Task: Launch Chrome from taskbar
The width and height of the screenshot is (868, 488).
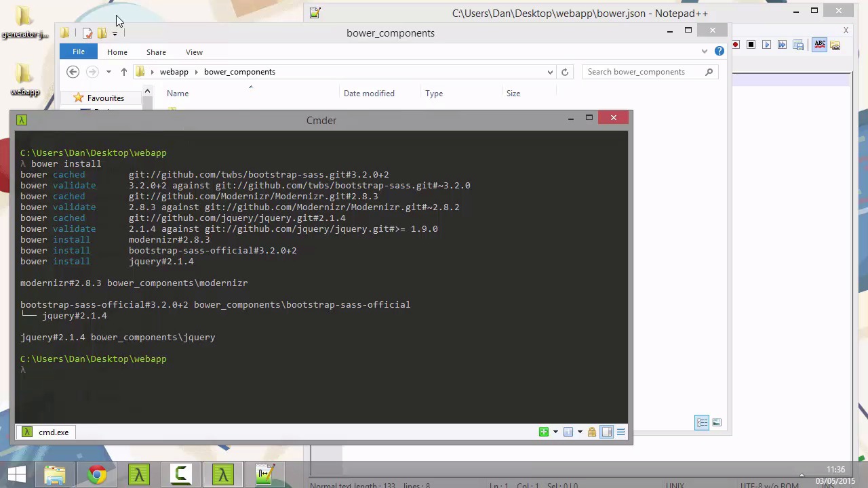Action: [97, 474]
